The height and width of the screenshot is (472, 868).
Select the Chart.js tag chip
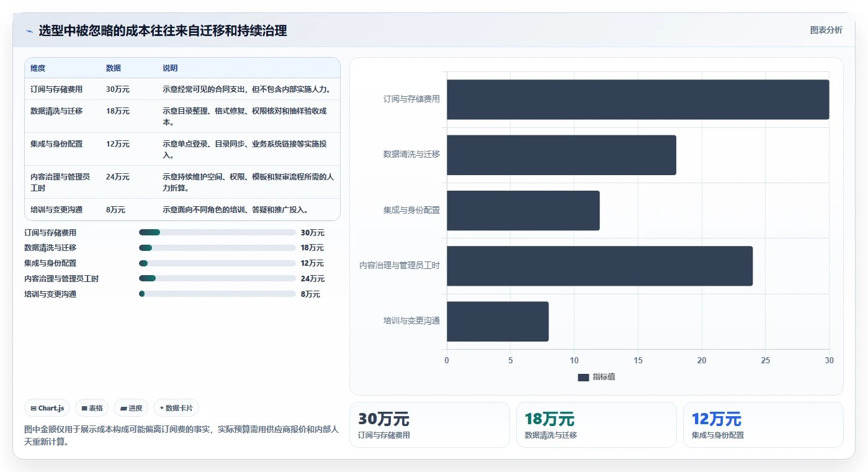click(x=47, y=408)
